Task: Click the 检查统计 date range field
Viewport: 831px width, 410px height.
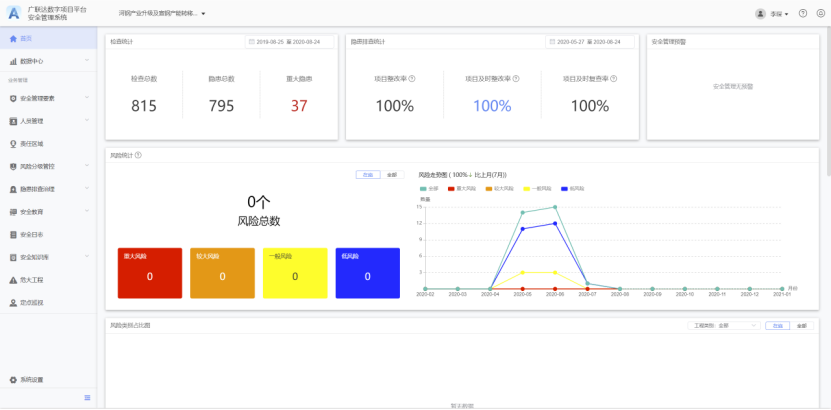Action: [290, 42]
